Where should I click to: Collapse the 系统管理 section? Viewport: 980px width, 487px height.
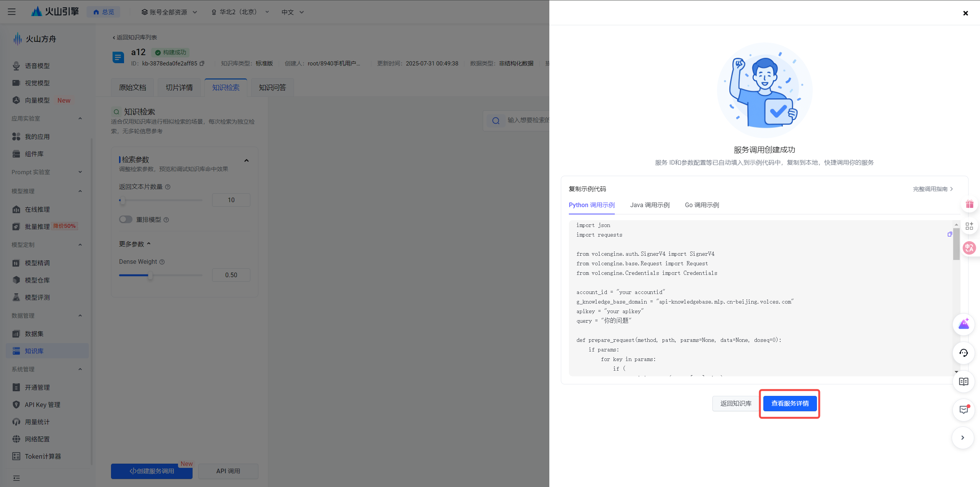80,369
